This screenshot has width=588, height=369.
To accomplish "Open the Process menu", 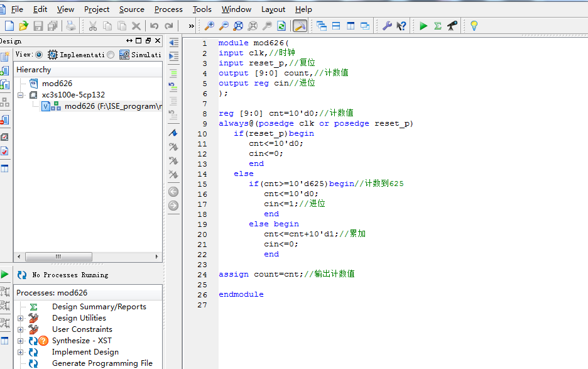I will [x=168, y=9].
